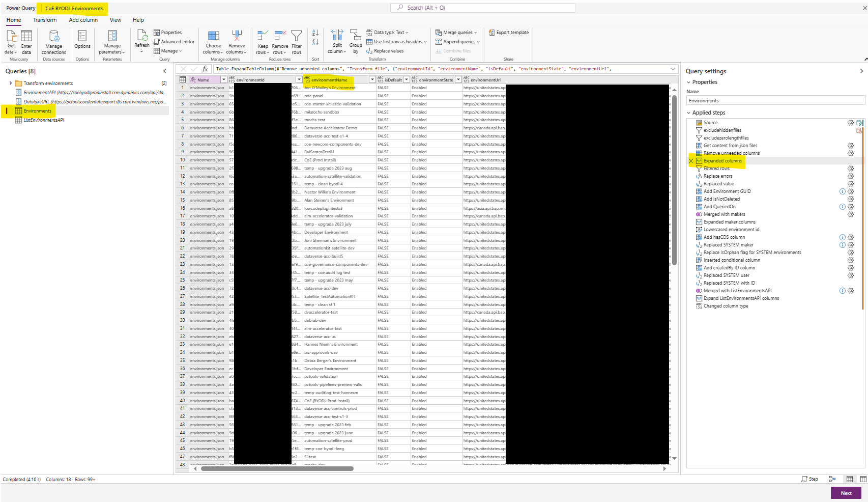Screen dimensions: 868x502
Task: Click the Export template icon
Action: pyautogui.click(x=509, y=32)
